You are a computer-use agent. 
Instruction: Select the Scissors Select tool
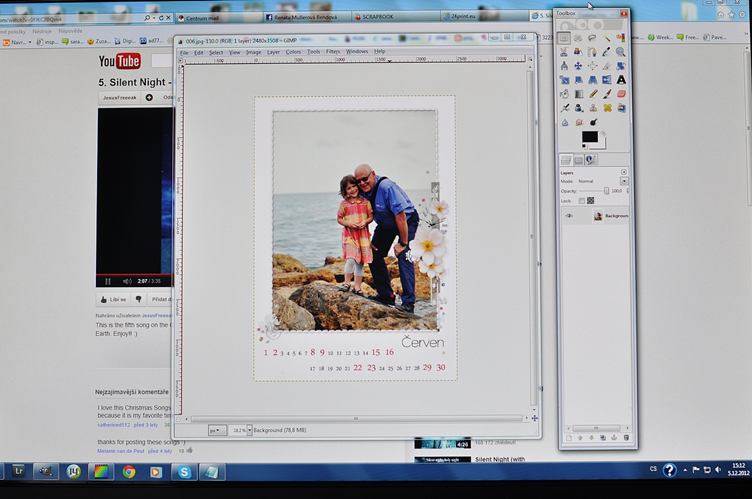pyautogui.click(x=564, y=51)
